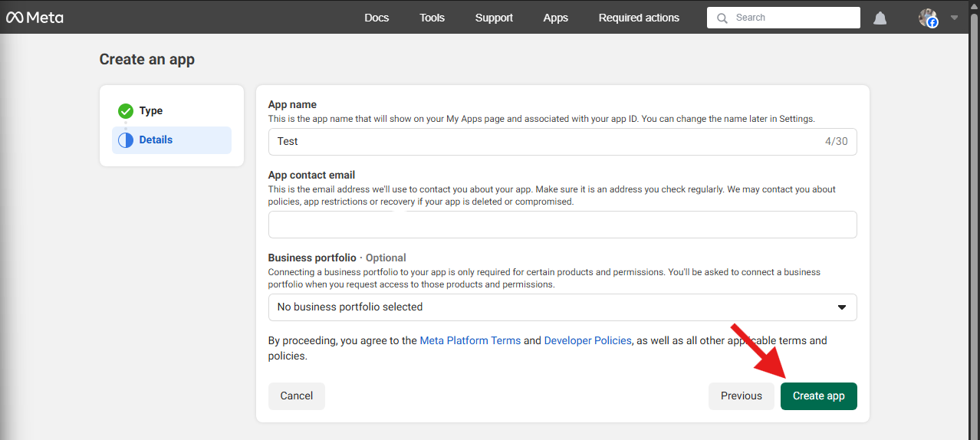Select the Type step
980x440 pixels.
(172, 111)
